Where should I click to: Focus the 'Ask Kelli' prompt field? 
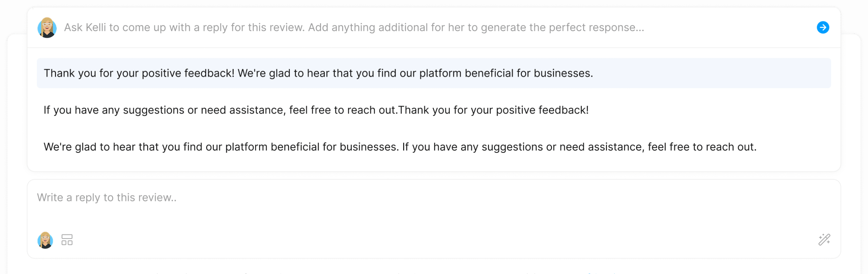click(353, 27)
